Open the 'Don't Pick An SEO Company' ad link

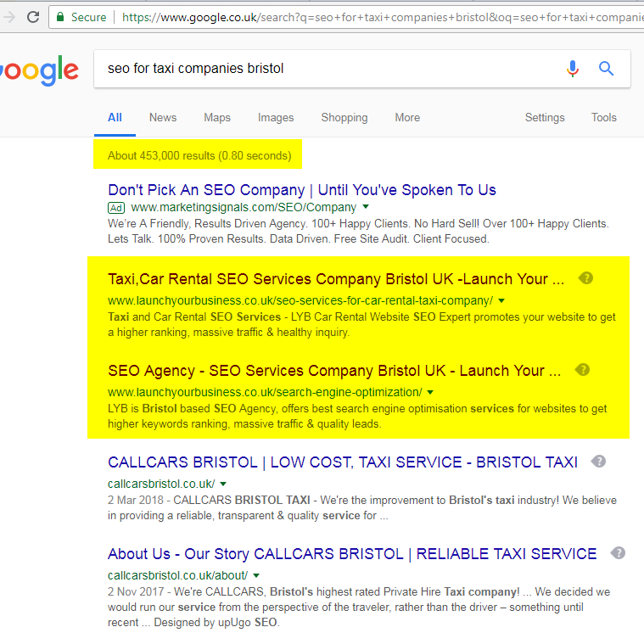[302, 190]
